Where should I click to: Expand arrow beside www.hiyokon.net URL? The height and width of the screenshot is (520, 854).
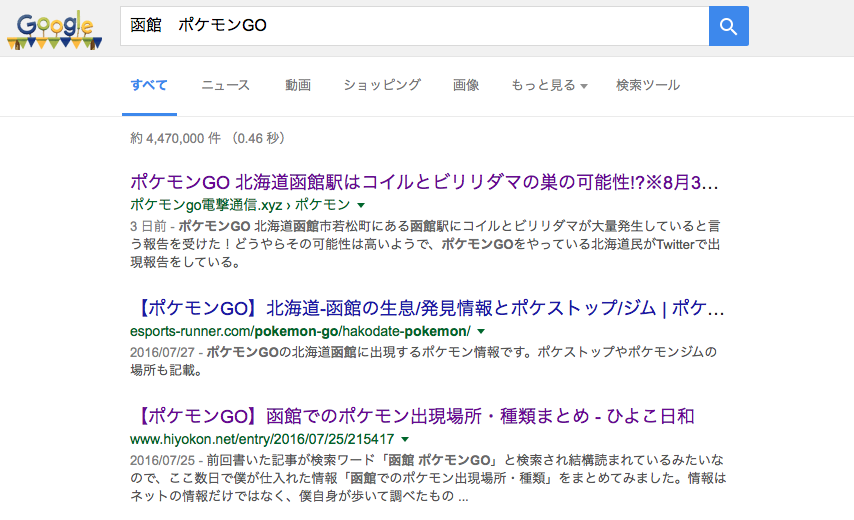coord(405,439)
